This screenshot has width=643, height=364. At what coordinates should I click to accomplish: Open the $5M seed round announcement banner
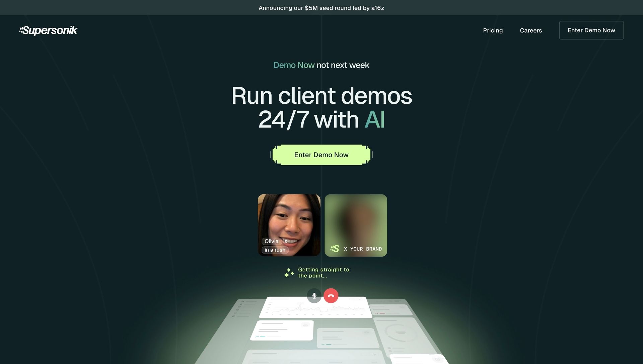pyautogui.click(x=321, y=8)
